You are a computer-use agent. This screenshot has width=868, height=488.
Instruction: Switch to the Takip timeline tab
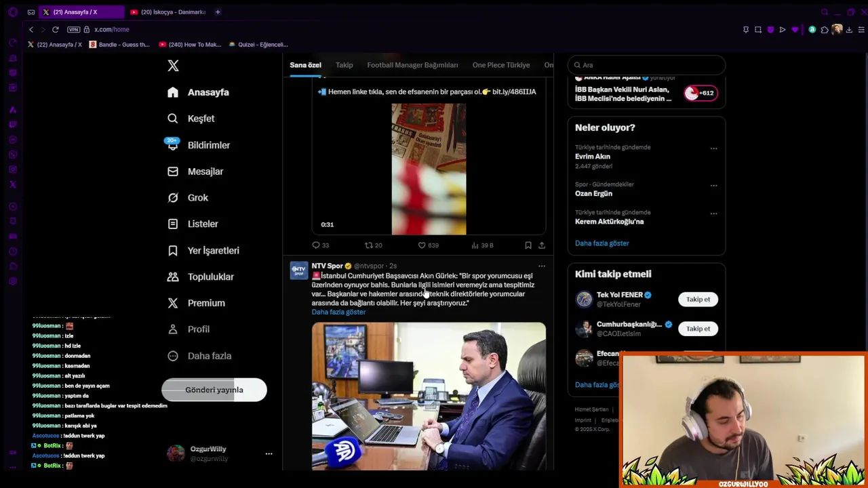point(344,65)
